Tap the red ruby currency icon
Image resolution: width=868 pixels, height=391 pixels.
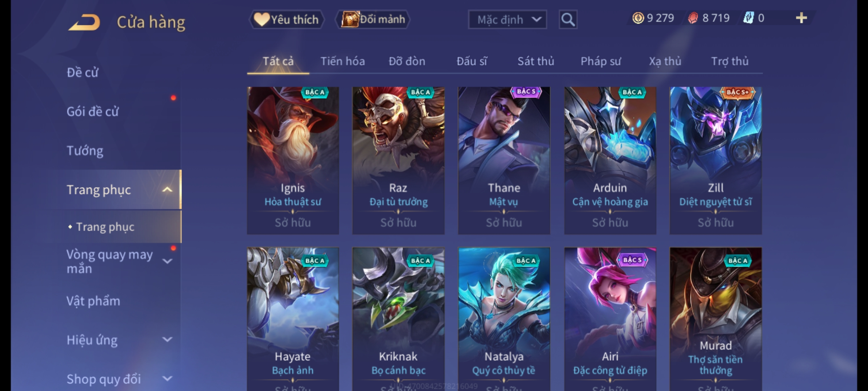point(693,18)
